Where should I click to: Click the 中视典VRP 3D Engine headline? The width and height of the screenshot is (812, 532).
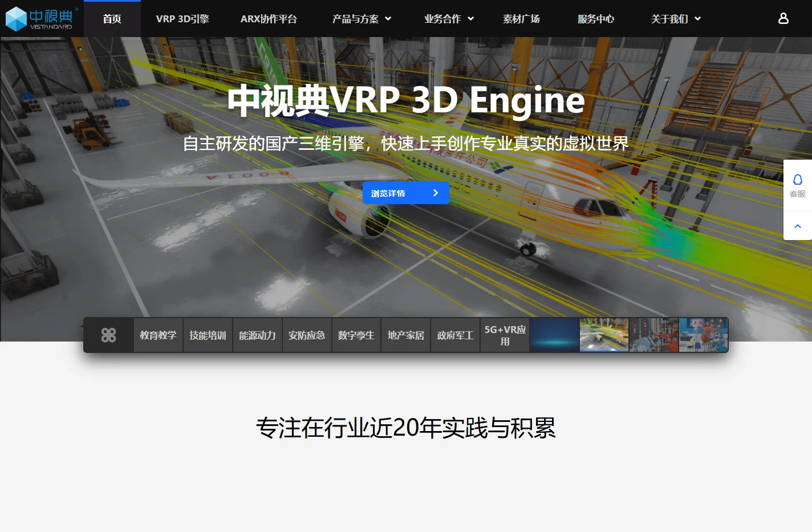[x=406, y=100]
